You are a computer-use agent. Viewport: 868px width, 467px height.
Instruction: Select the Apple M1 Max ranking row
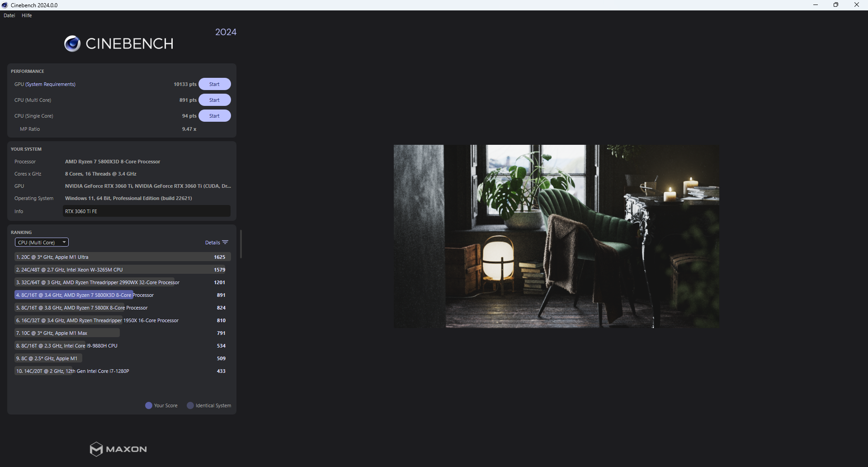(x=123, y=333)
